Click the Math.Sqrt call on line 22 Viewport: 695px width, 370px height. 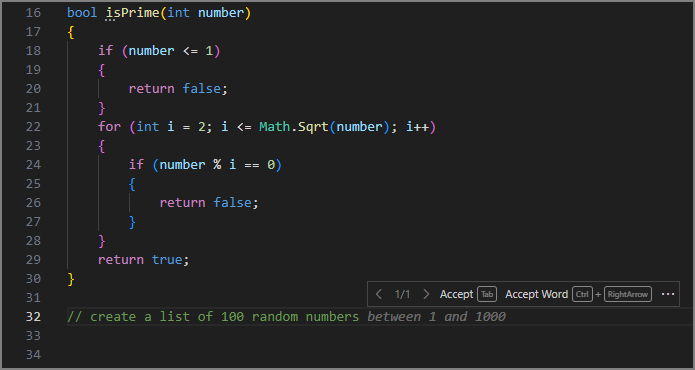[294, 127]
